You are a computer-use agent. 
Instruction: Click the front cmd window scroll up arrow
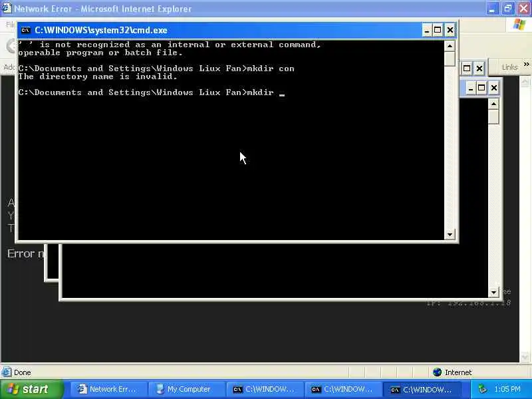tap(450, 46)
